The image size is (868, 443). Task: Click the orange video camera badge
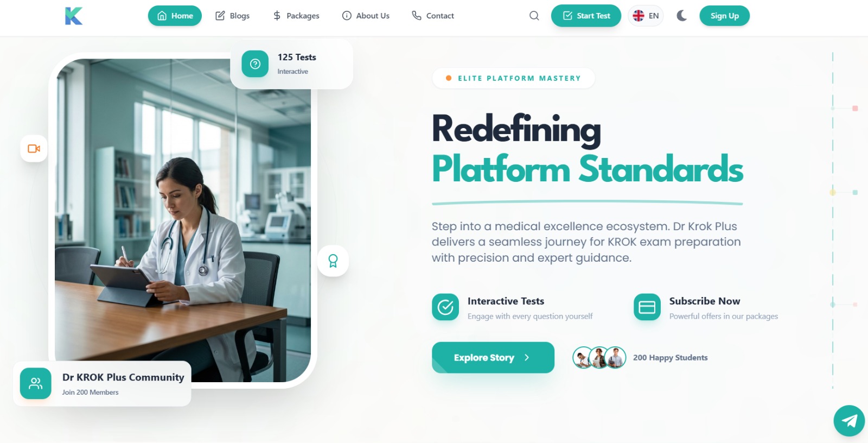pos(34,149)
